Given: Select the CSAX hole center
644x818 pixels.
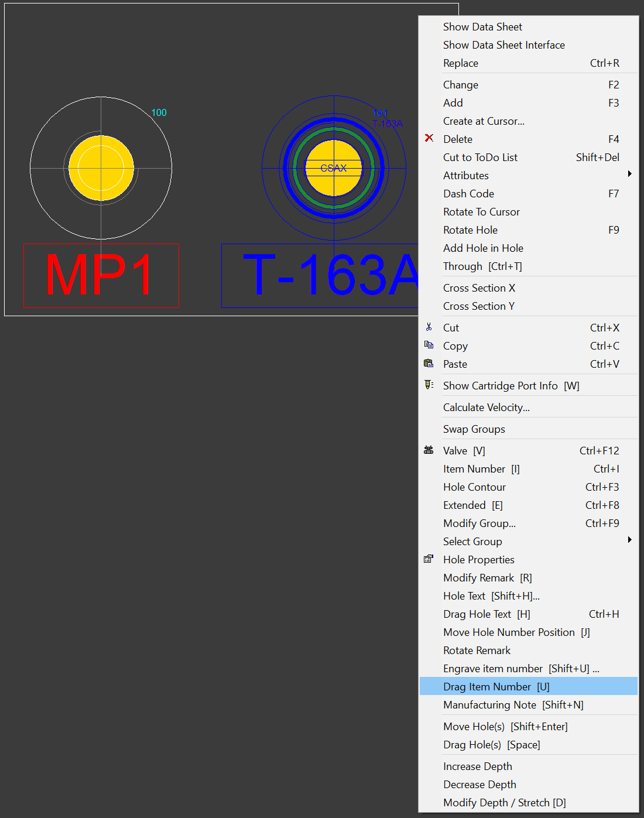Looking at the screenshot, I should pos(334,168).
